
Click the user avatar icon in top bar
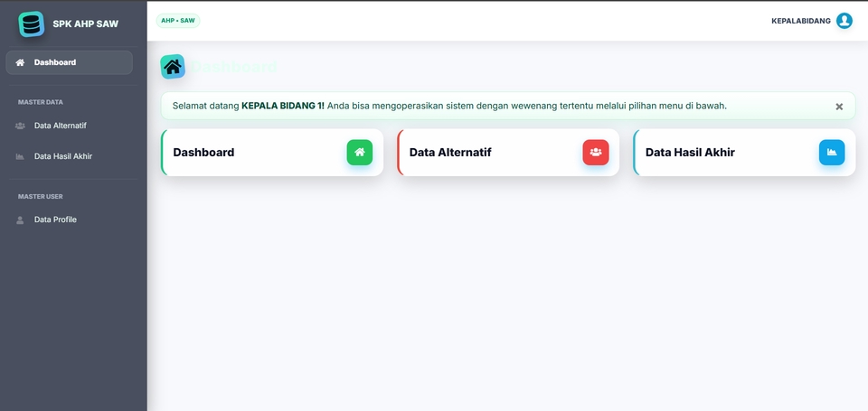844,21
